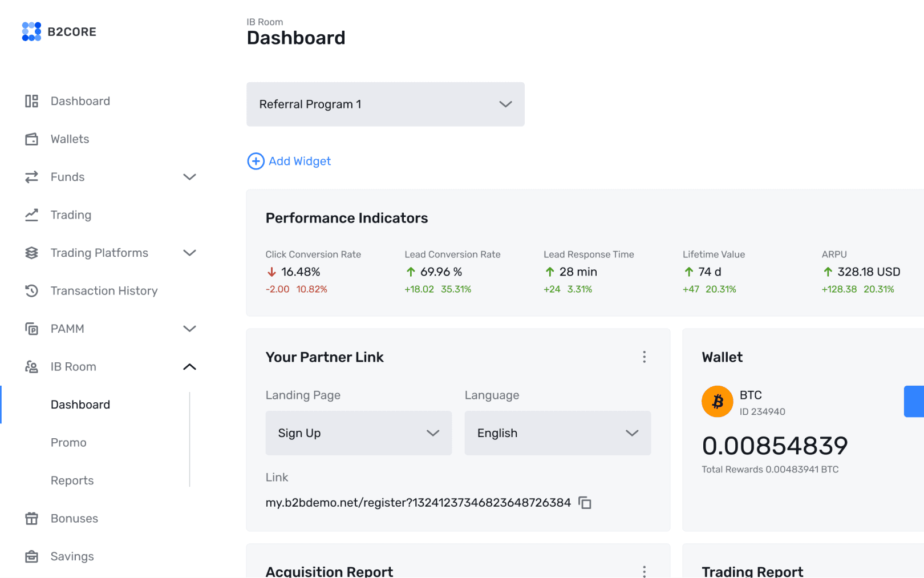Screen dimensions: 924x578
Task: Click Total Rewards 0.00483941 BTC text
Action: point(770,470)
